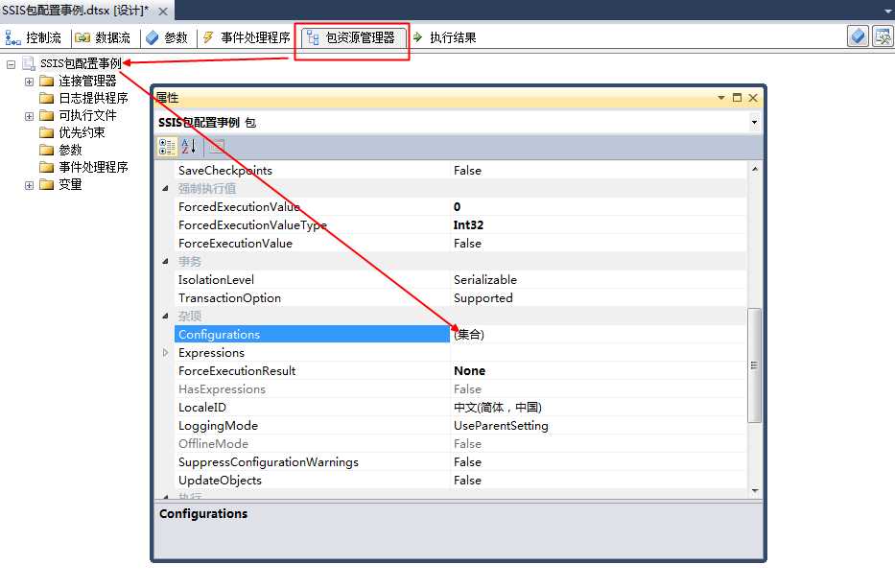Open the 执行结果 tab

tap(445, 37)
